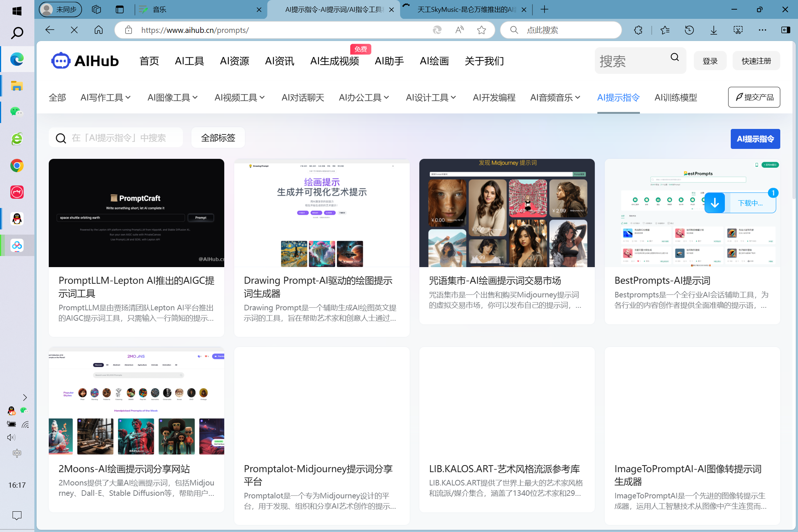This screenshot has width=798, height=532.
Task: Open AI工具 in main navigation
Action: [x=189, y=61]
